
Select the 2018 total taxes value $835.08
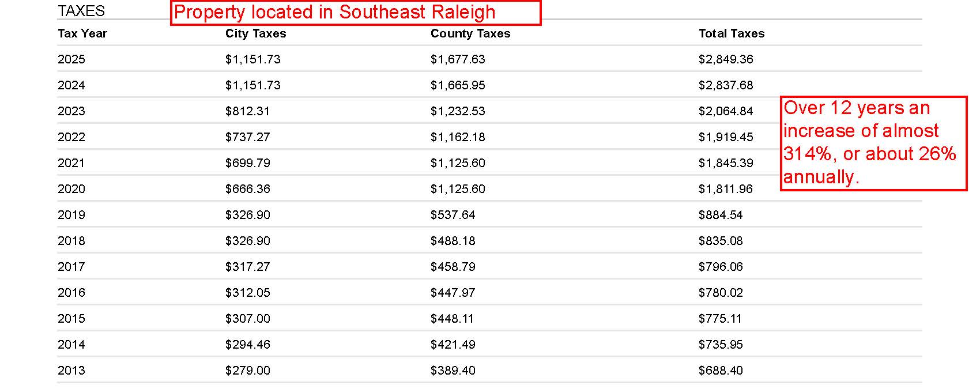(x=721, y=241)
